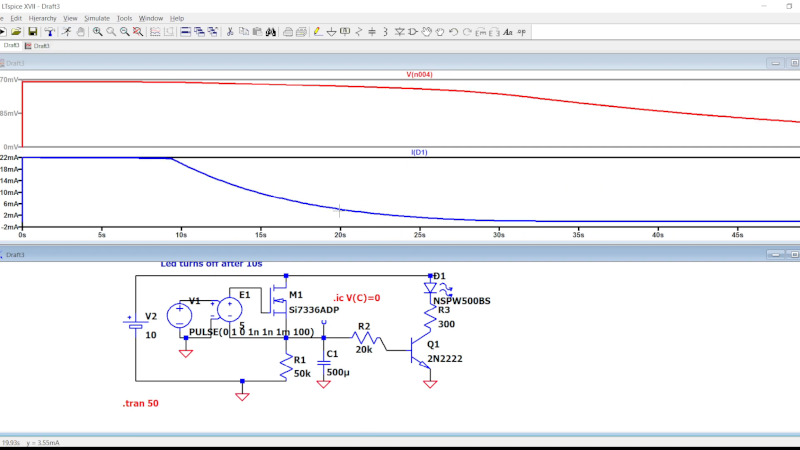This screenshot has height=450, width=800.
Task: Click the Find binoculars icon
Action: 270,32
